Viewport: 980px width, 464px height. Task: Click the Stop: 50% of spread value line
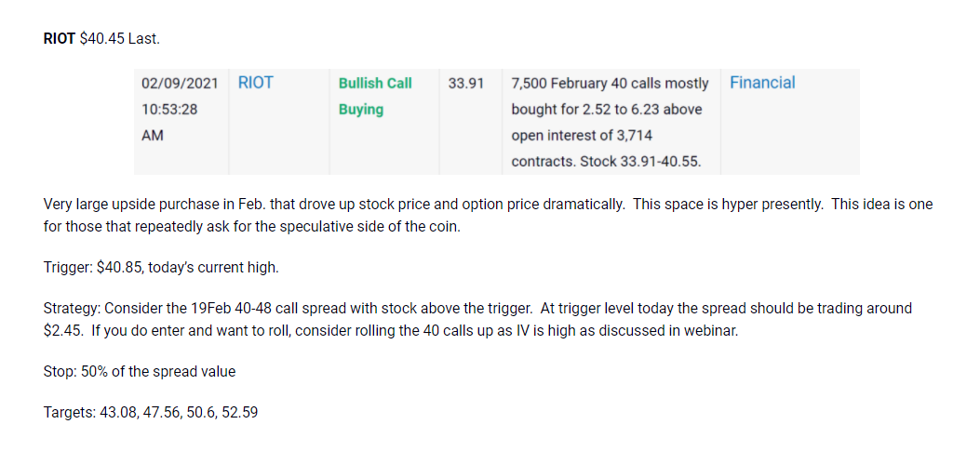coord(140,372)
